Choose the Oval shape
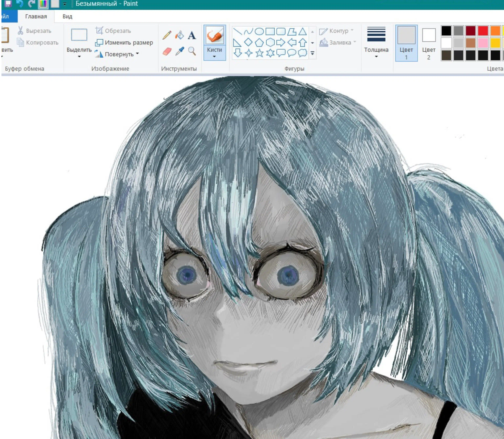 pos(259,31)
